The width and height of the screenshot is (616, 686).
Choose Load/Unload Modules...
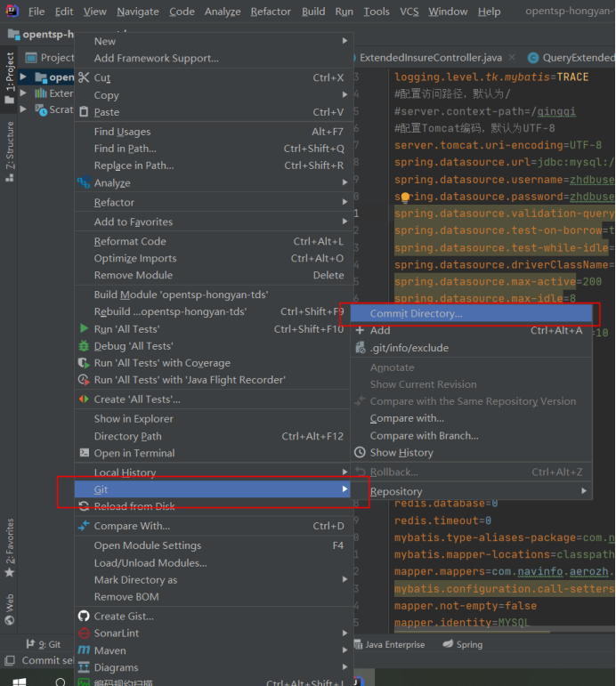point(214,562)
